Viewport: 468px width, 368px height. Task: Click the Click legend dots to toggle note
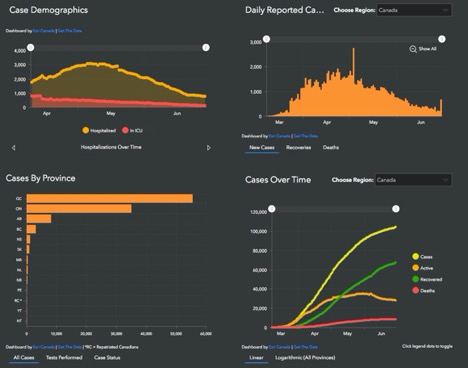pos(427,346)
